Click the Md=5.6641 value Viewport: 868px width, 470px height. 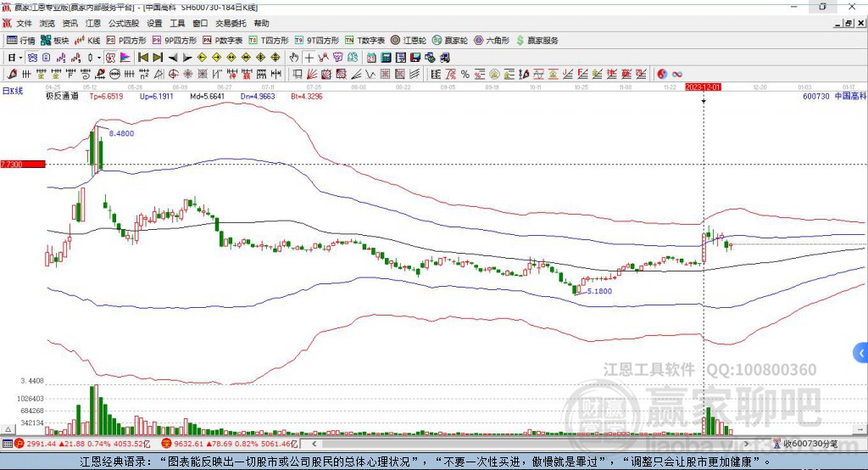click(207, 97)
